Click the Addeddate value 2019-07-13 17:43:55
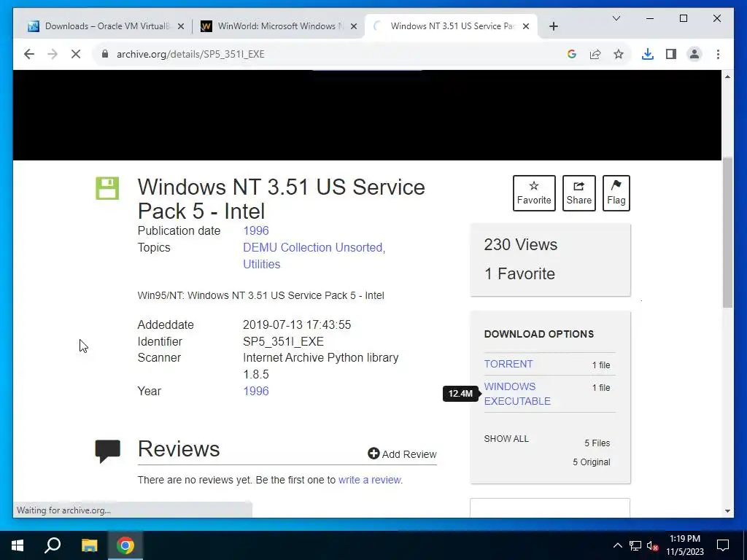Screen dimensions: 747x560 pyautogui.click(x=297, y=324)
